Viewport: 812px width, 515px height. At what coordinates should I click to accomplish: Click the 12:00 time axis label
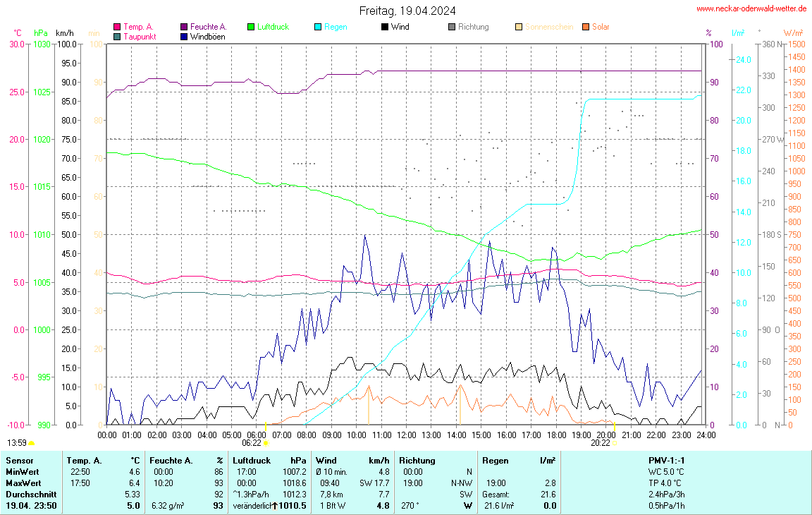click(x=407, y=435)
